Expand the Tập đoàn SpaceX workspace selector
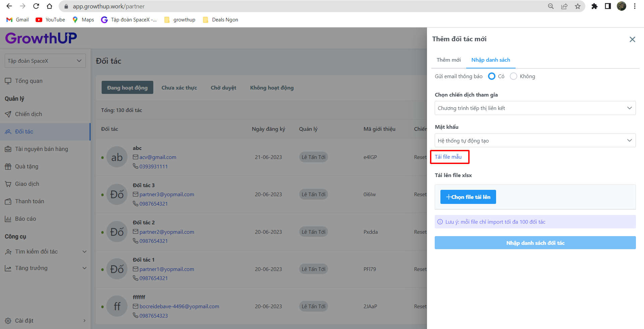The image size is (644, 329). (x=45, y=61)
